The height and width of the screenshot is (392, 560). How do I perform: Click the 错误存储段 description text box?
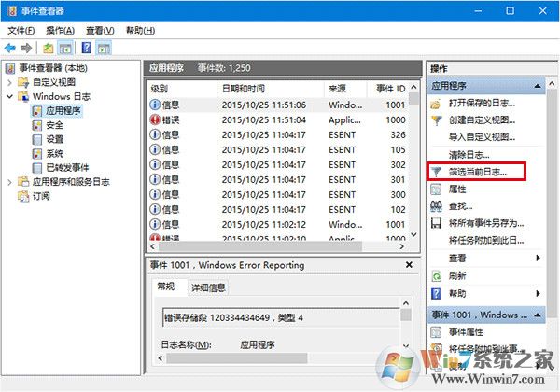tap(281, 317)
